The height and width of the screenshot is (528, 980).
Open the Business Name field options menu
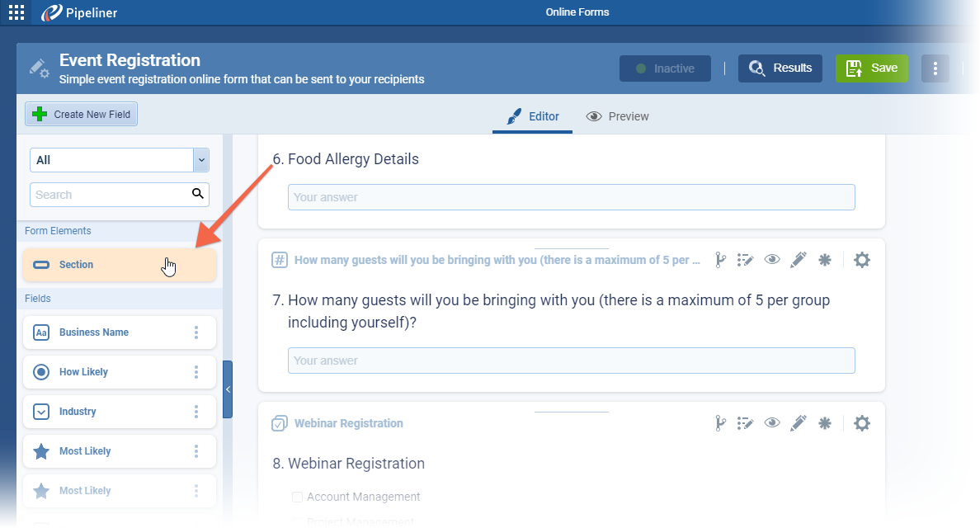click(x=196, y=332)
